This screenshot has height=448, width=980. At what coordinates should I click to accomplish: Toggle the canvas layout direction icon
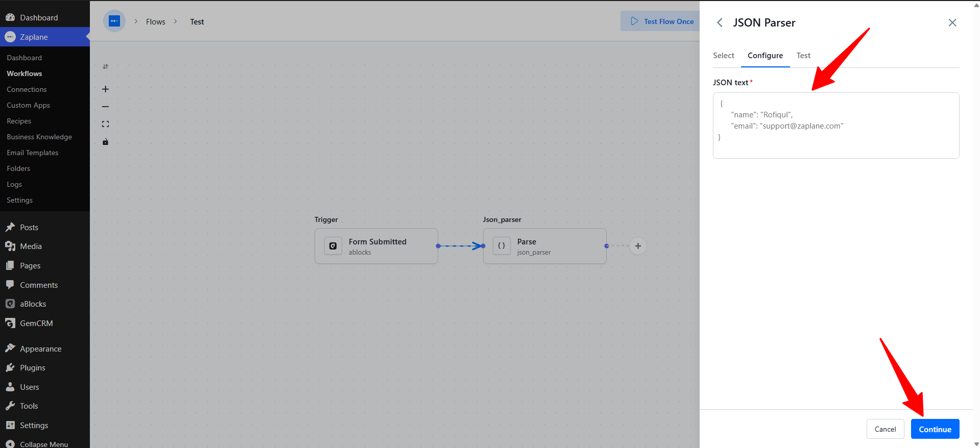click(x=105, y=67)
